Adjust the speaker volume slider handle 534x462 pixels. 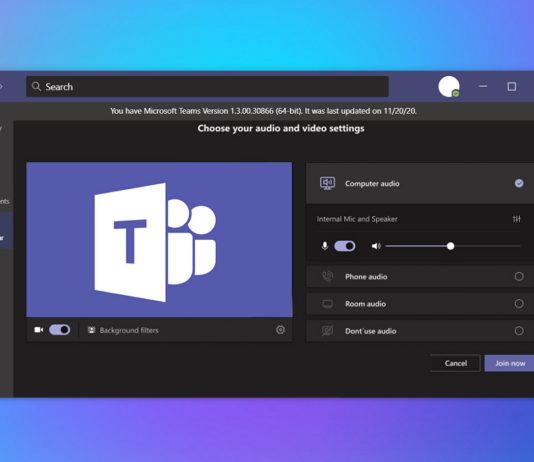point(450,246)
